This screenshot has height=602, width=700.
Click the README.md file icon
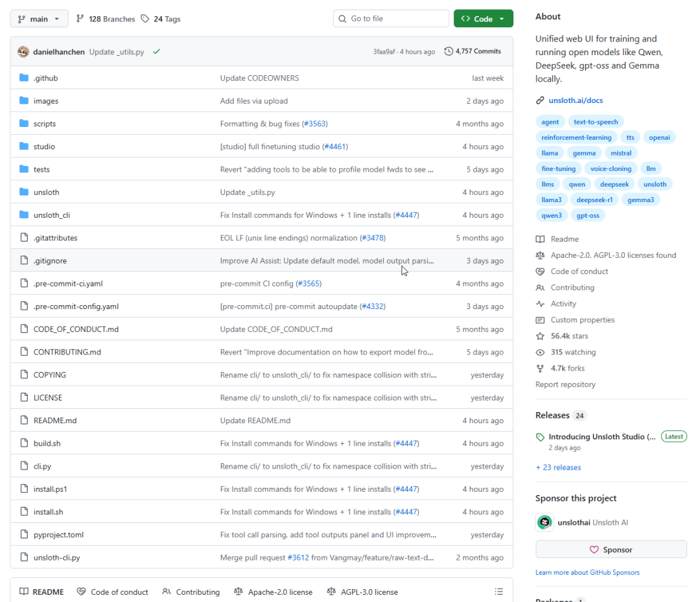coord(24,421)
